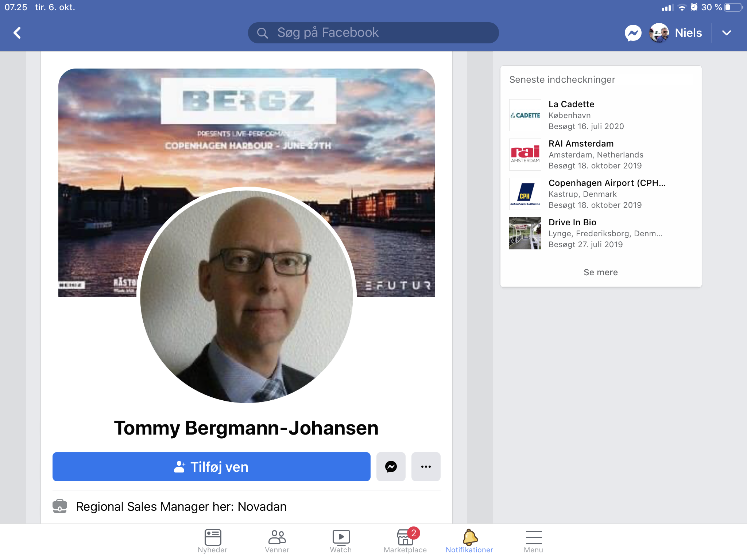Open Niels profile avatar
The height and width of the screenshot is (560, 747).
tap(659, 33)
